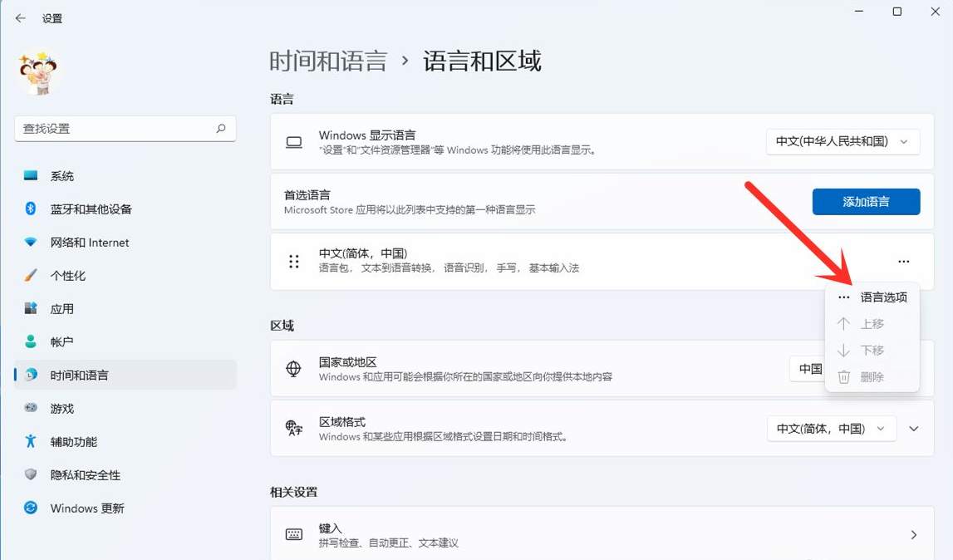Image resolution: width=953 pixels, height=560 pixels.
Task: Select 语言选项 in the context menu
Action: tap(882, 297)
